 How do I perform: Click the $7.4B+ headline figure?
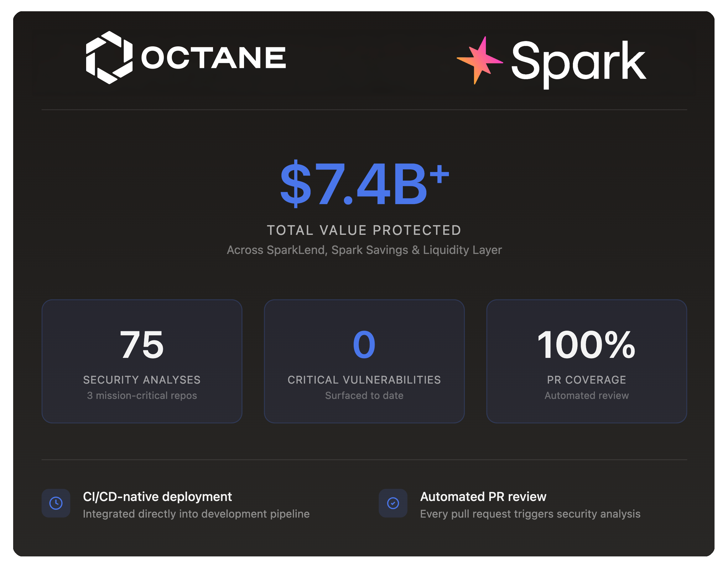coord(364,184)
